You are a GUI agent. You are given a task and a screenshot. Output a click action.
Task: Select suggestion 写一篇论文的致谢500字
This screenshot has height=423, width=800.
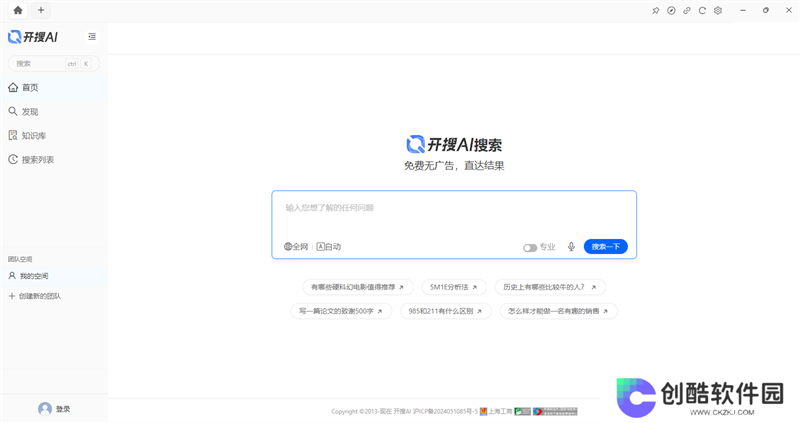point(341,311)
